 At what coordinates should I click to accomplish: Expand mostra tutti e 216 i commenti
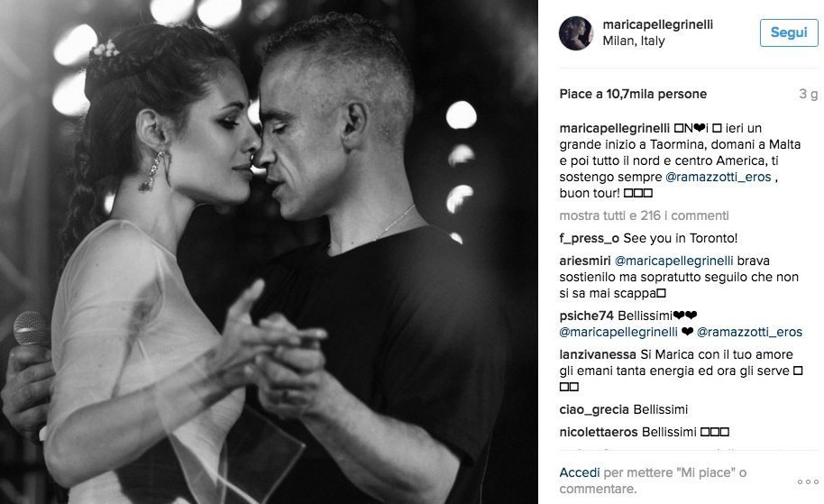pos(644,215)
